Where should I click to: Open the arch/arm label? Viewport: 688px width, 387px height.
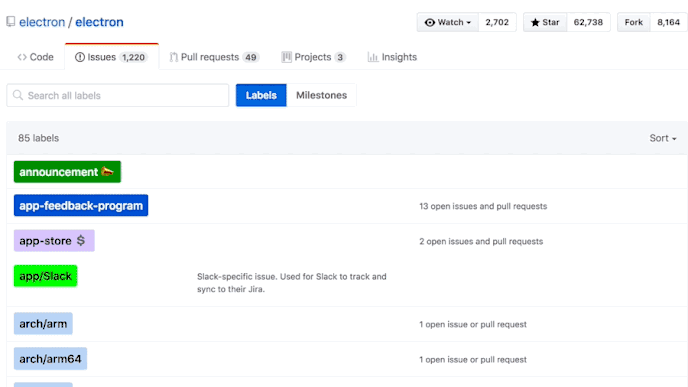tap(43, 323)
